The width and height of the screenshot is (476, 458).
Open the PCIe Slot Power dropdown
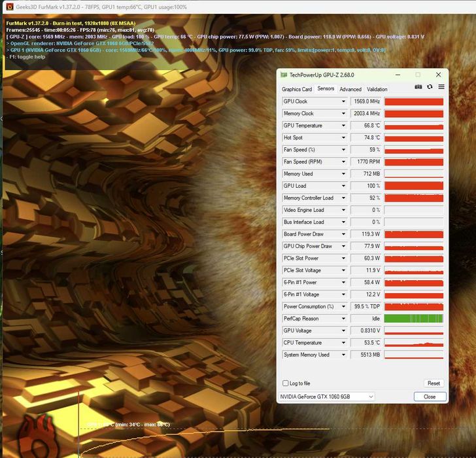coord(343,258)
